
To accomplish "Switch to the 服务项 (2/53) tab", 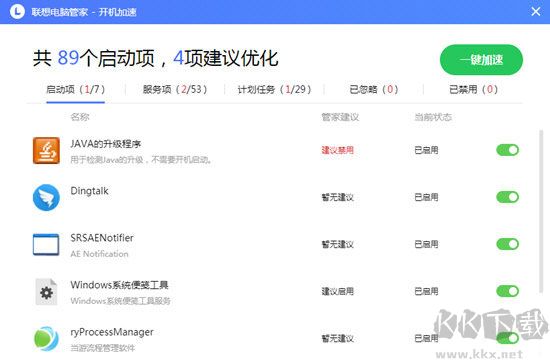I will [175, 89].
